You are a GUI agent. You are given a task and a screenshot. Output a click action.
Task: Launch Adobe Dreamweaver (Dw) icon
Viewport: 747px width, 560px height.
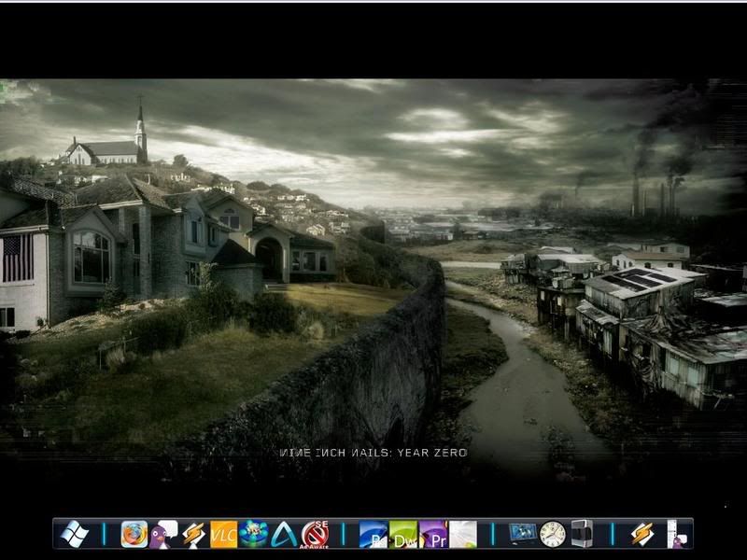click(403, 534)
